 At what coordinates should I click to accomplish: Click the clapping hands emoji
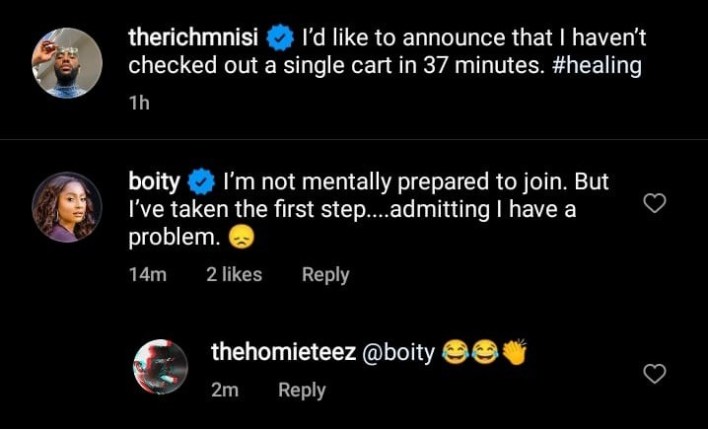[x=515, y=352]
